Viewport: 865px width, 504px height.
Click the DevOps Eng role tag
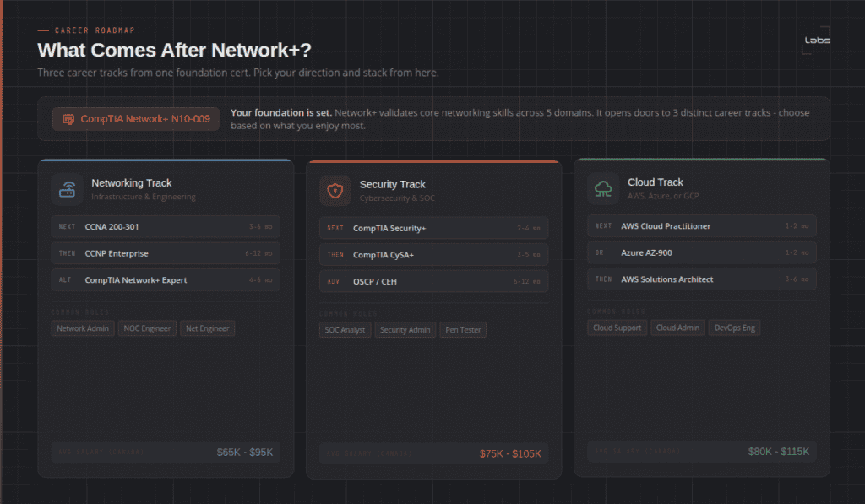click(x=734, y=328)
